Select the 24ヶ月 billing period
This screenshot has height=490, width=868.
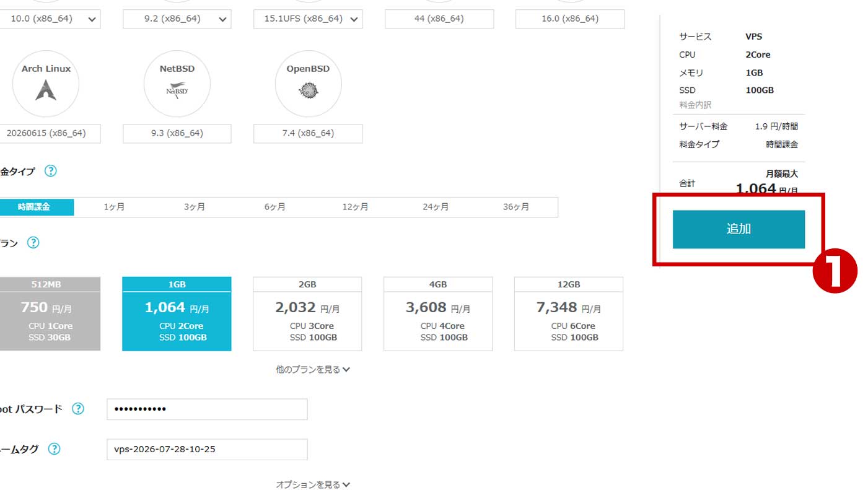pyautogui.click(x=436, y=207)
